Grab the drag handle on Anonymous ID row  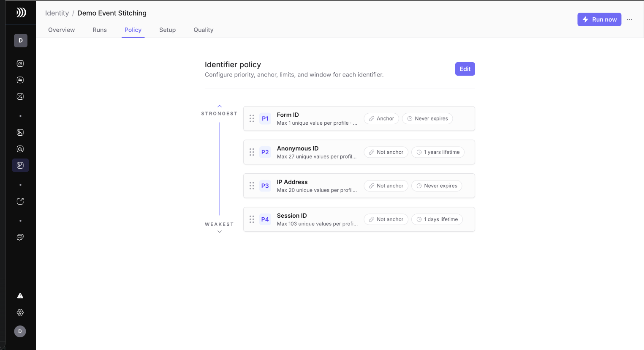(252, 152)
